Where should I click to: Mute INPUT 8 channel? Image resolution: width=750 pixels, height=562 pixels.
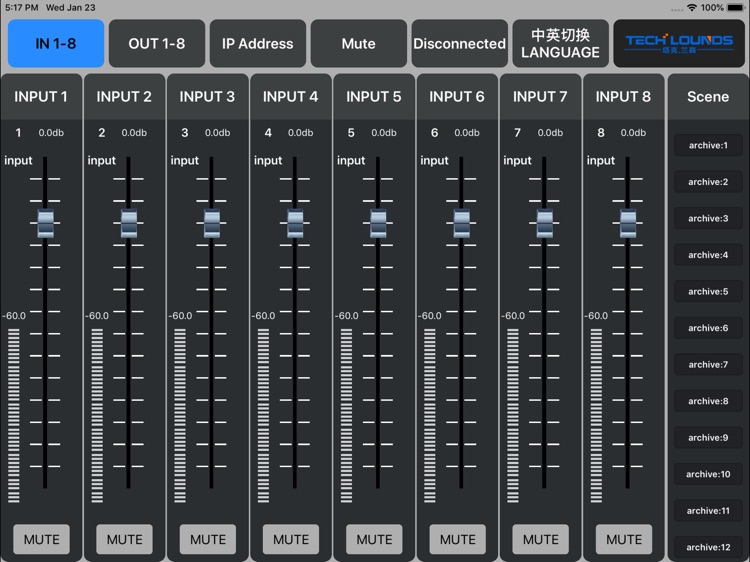coord(624,540)
